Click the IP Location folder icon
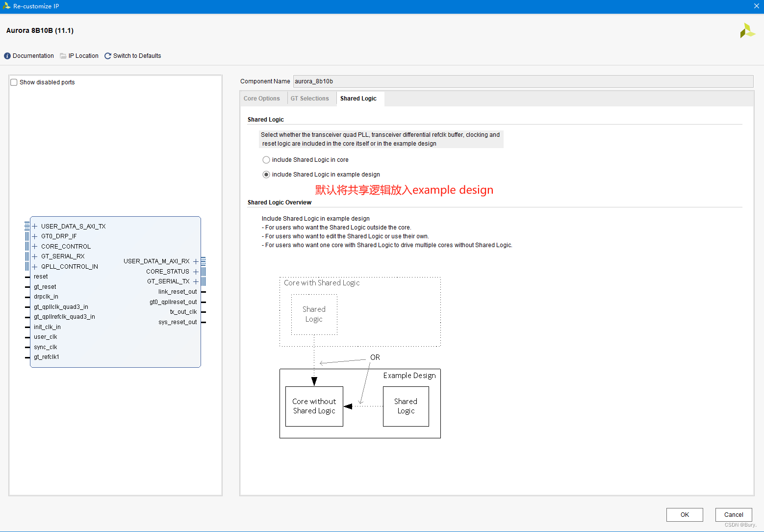764x532 pixels. [63, 56]
